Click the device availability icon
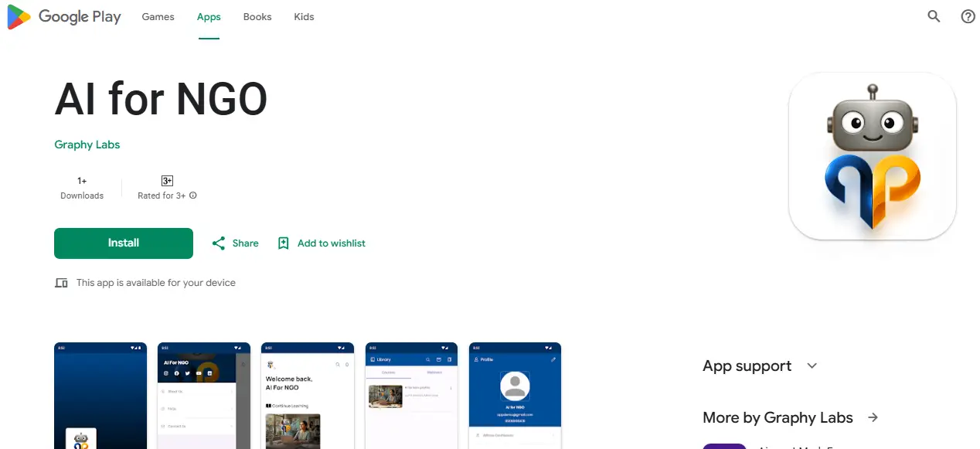The width and height of the screenshot is (980, 449). (x=62, y=283)
